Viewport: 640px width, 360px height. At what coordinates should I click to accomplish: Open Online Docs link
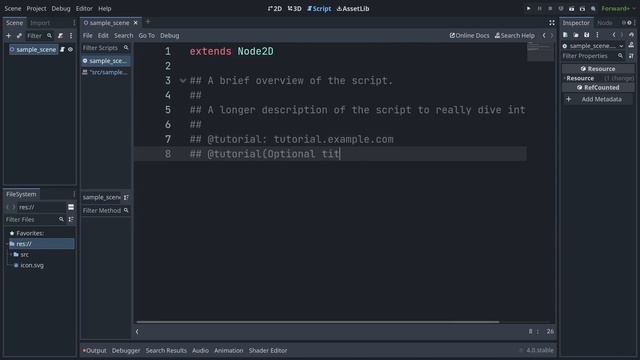point(469,36)
